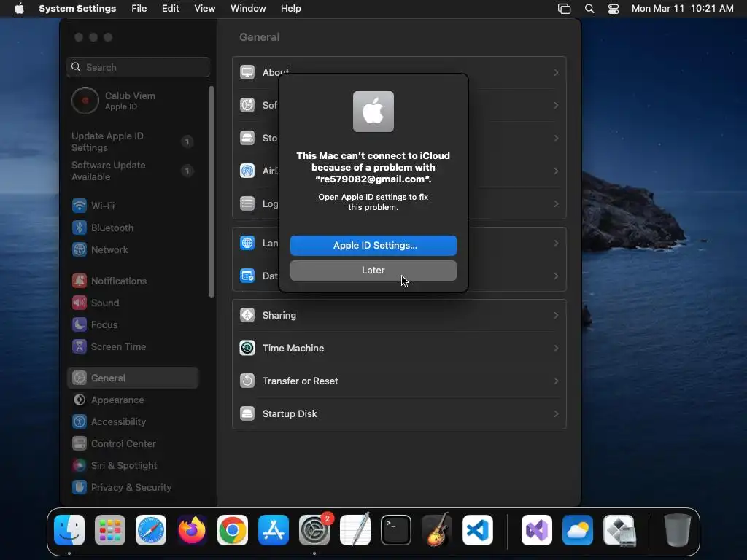Click the sidebar vertical scrollbar
Viewport: 747px width, 560px height.
pyautogui.click(x=212, y=192)
